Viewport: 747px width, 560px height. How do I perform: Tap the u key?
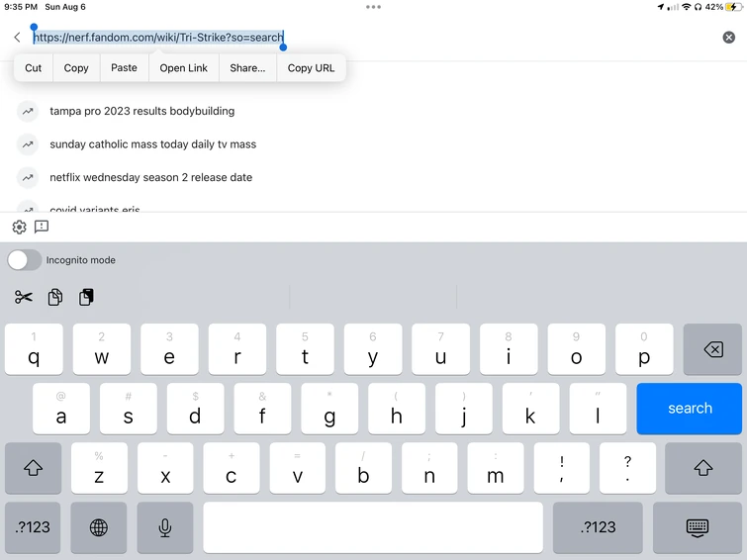[x=440, y=349]
